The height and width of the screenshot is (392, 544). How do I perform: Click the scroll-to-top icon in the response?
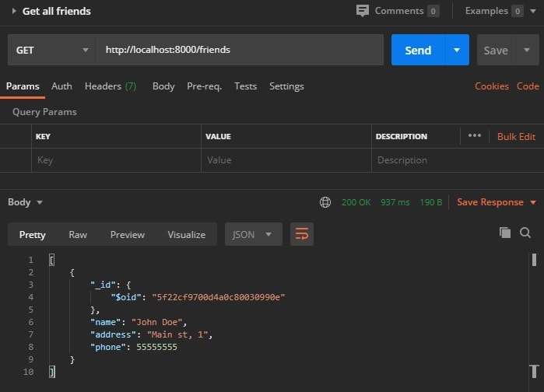click(x=535, y=371)
